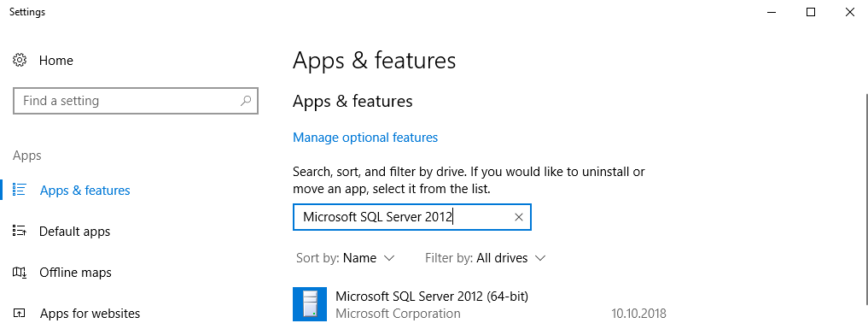This screenshot has width=868, height=329.
Task: Click the Home gear icon
Action: pos(20,61)
